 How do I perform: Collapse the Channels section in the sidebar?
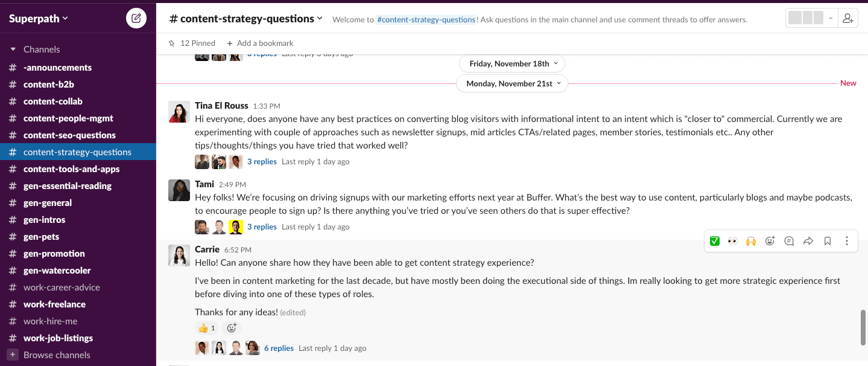(x=13, y=50)
